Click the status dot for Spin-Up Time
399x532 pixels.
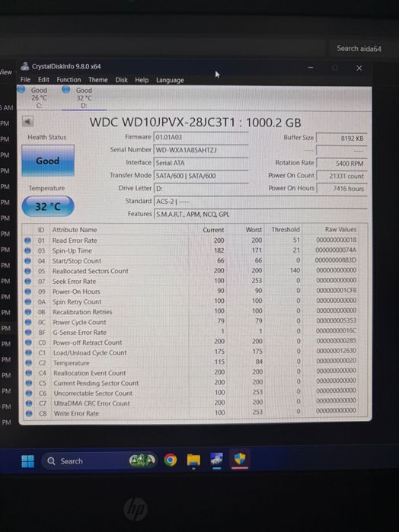27,250
